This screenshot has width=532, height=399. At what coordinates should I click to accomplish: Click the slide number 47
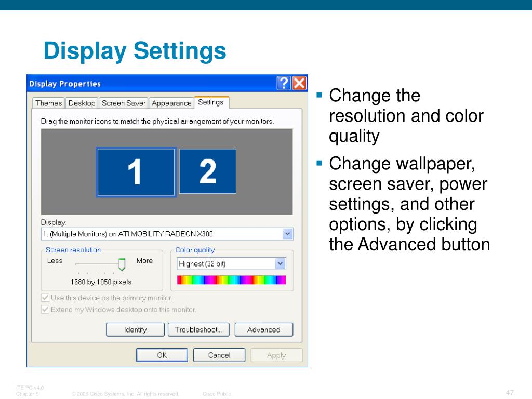pyautogui.click(x=510, y=393)
